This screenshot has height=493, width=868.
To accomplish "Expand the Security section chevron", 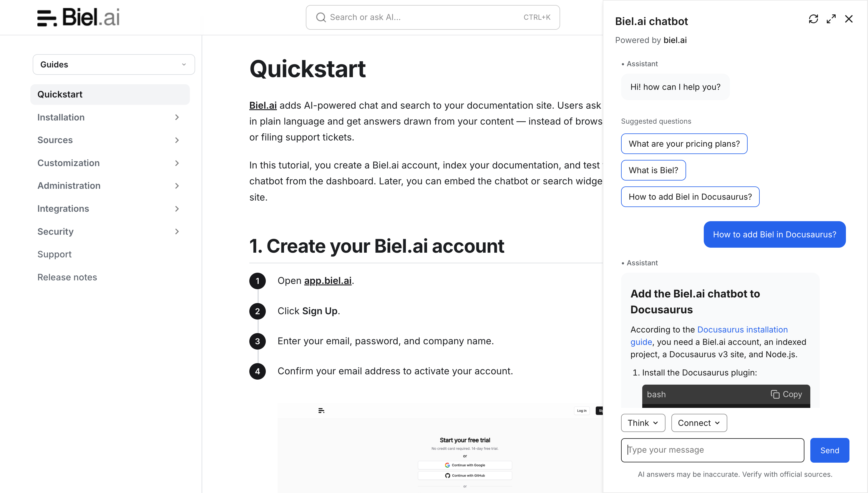I will (177, 231).
